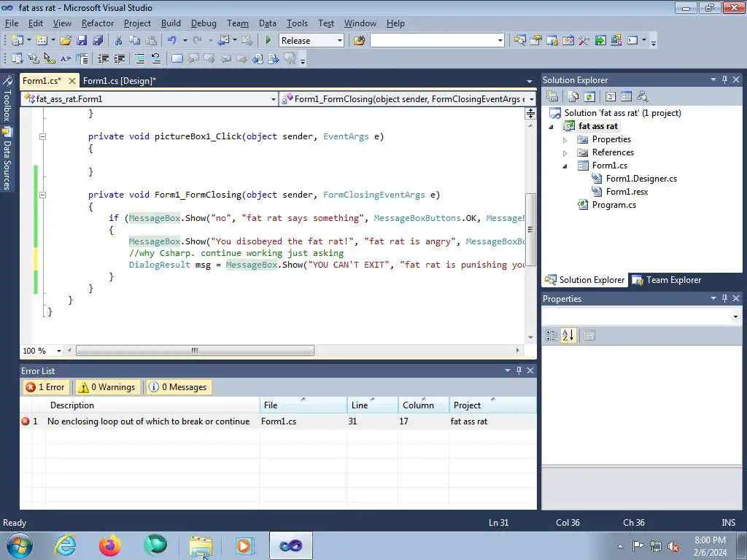
Task: Click the Display Quick Info icon
Action: click(x=50, y=58)
